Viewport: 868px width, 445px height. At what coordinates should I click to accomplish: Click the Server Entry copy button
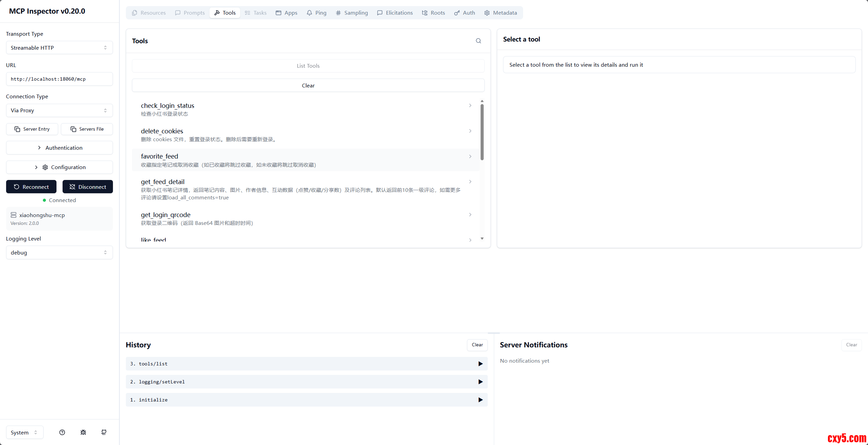(x=32, y=129)
